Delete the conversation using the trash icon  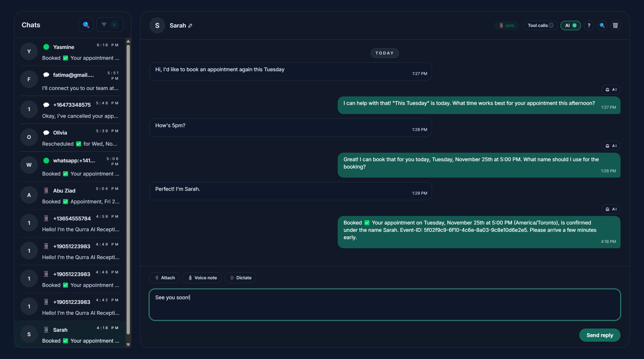coord(615,25)
